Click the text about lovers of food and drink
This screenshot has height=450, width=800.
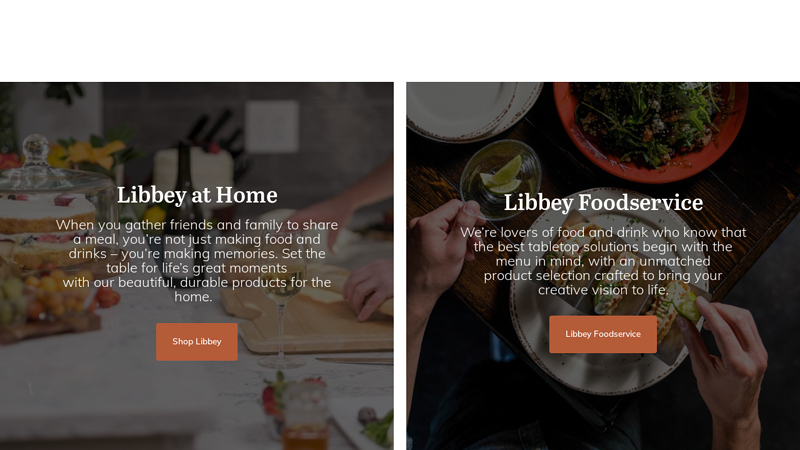point(603,260)
